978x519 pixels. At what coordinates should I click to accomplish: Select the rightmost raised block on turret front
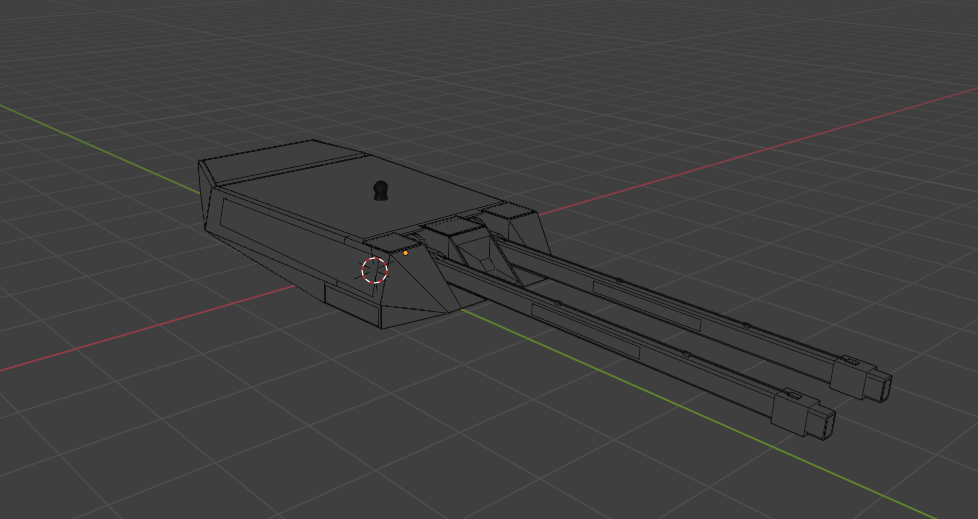(508, 213)
